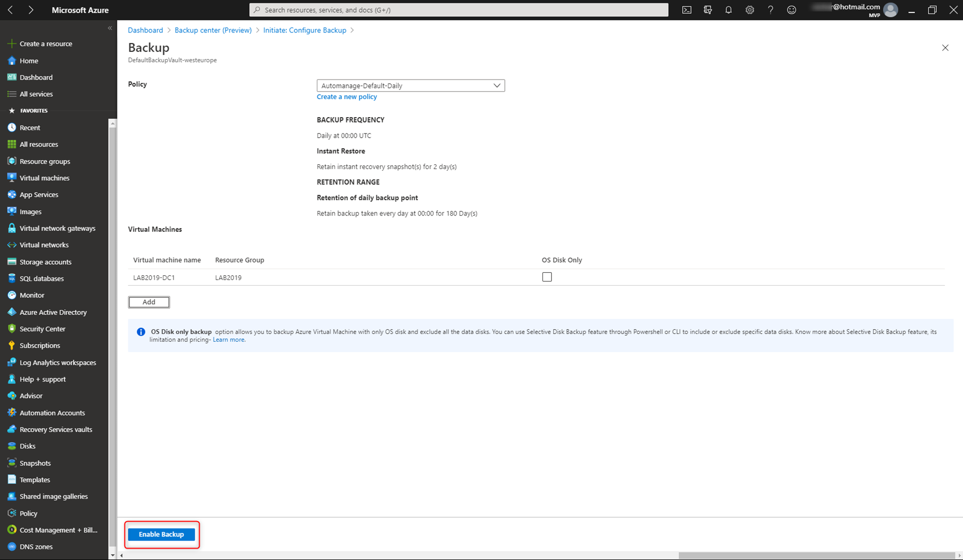
Task: Open the feedback smiley icon
Action: [x=791, y=10]
